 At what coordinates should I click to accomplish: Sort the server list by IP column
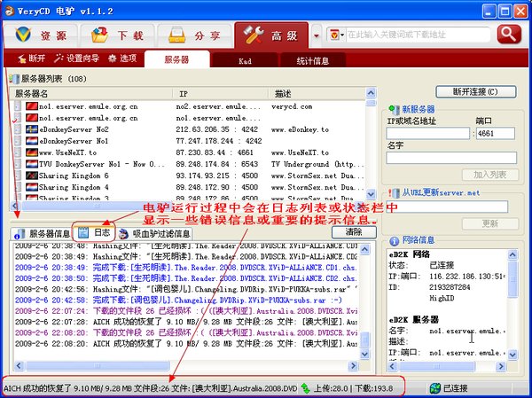[x=221, y=94]
